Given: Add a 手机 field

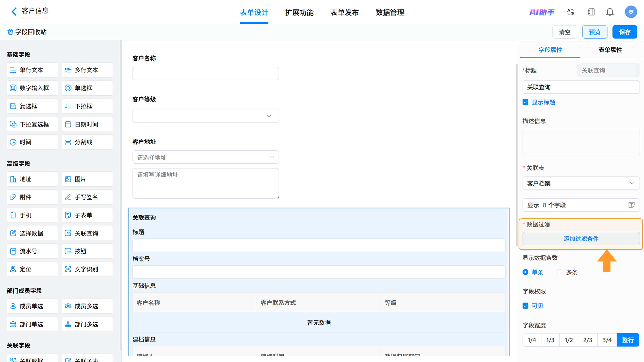Looking at the screenshot, I should click(32, 215).
